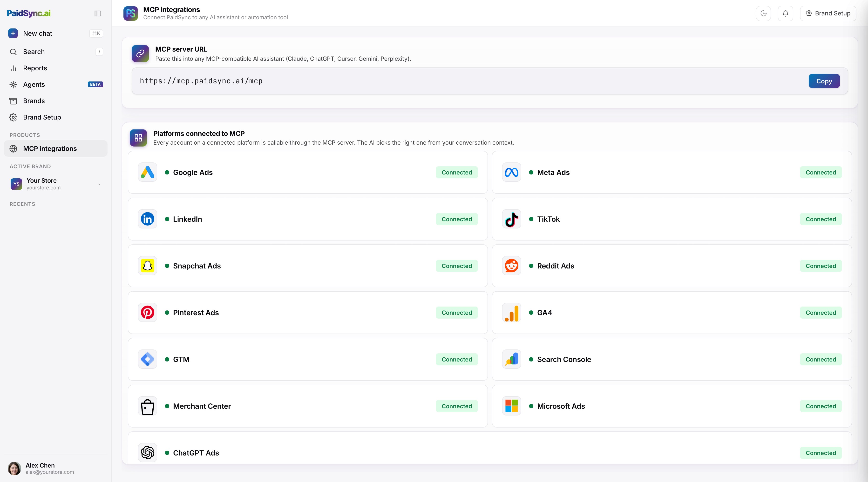Click the Microsoft Ads logo icon

pos(511,406)
